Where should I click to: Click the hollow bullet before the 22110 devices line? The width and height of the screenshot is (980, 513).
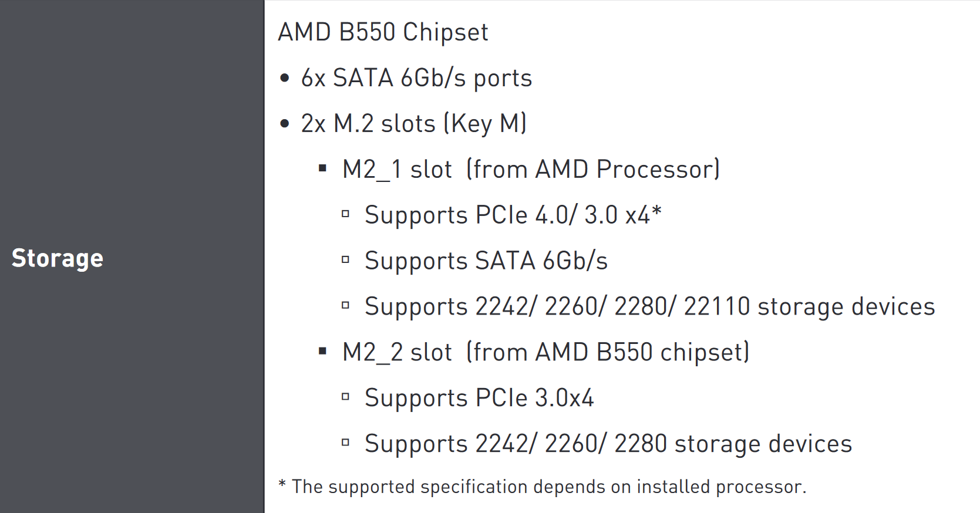click(x=345, y=306)
